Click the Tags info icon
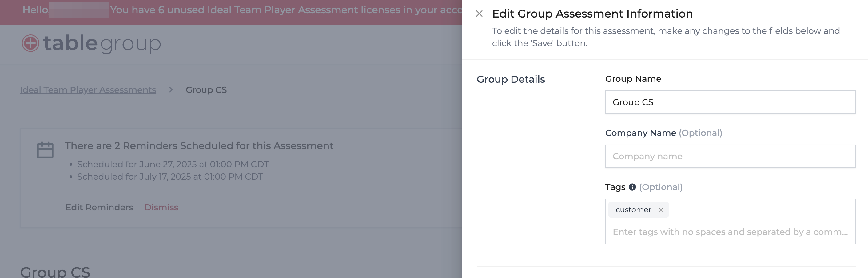Screen dimensions: 868x278 pyautogui.click(x=632, y=187)
